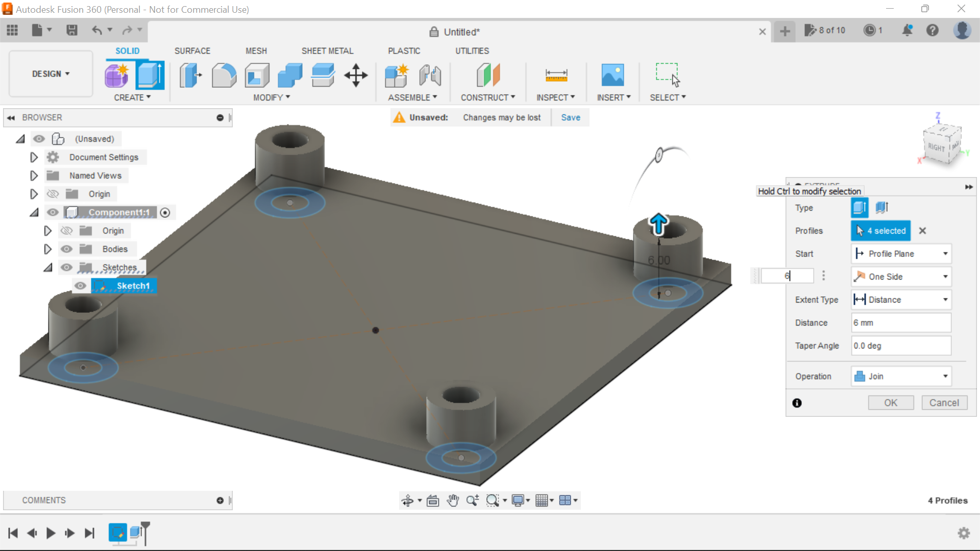
Task: Open the user profile avatar
Action: 962,31
